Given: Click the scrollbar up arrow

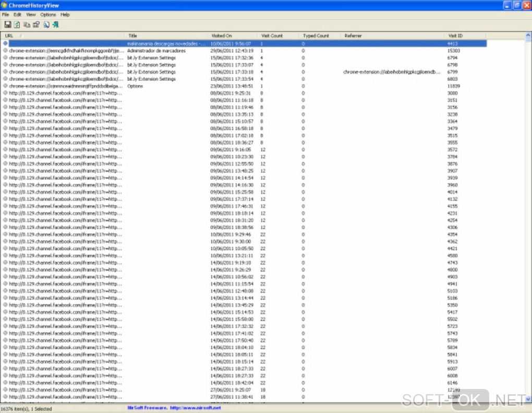Looking at the screenshot, I should click(528, 36).
